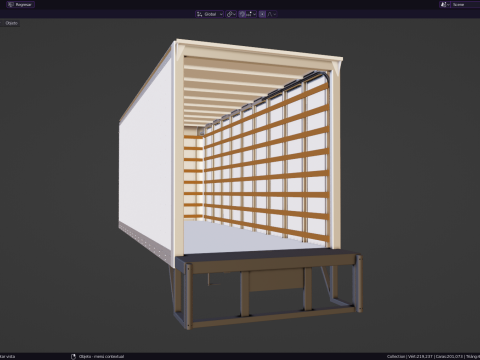Image resolution: width=480 pixels, height=360 pixels.
Task: Click the Objeto menú contextual status text
Action: [101, 356]
